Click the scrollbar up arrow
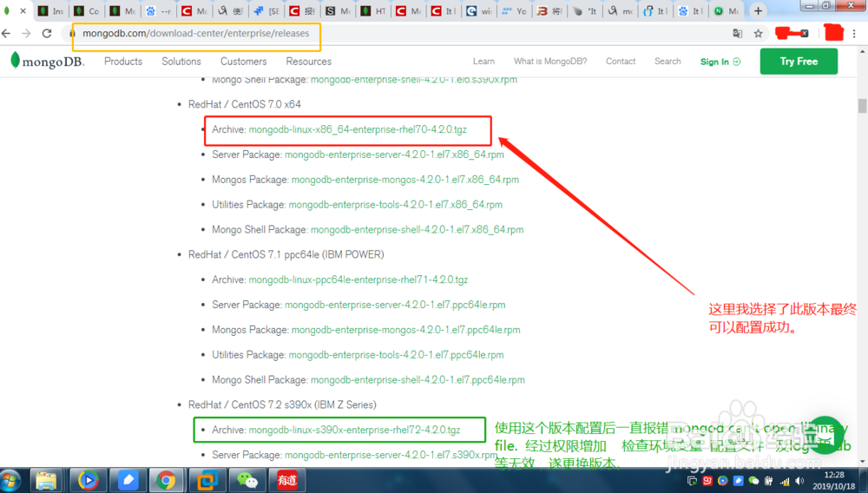 [x=863, y=51]
